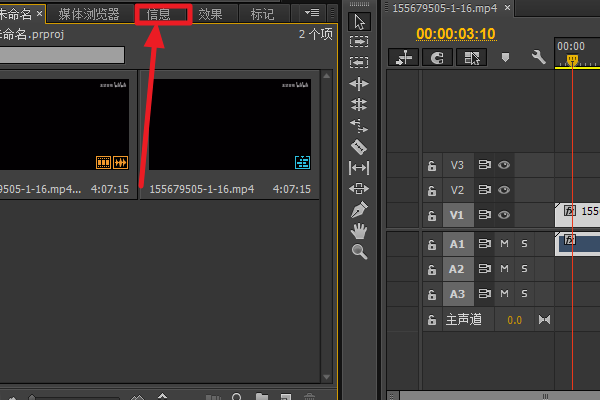The width and height of the screenshot is (600, 400).
Task: Close the 155679505-1-16.mp4 sequence tab
Action: tap(507, 8)
